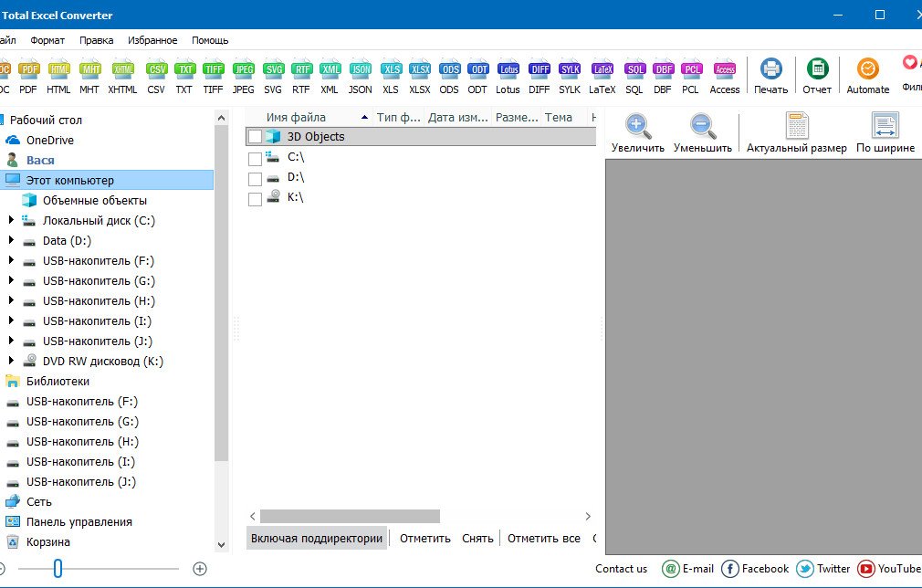Expand the indented USB-накопитель (I:) node
The image size is (922, 588).
pyautogui.click(x=11, y=320)
